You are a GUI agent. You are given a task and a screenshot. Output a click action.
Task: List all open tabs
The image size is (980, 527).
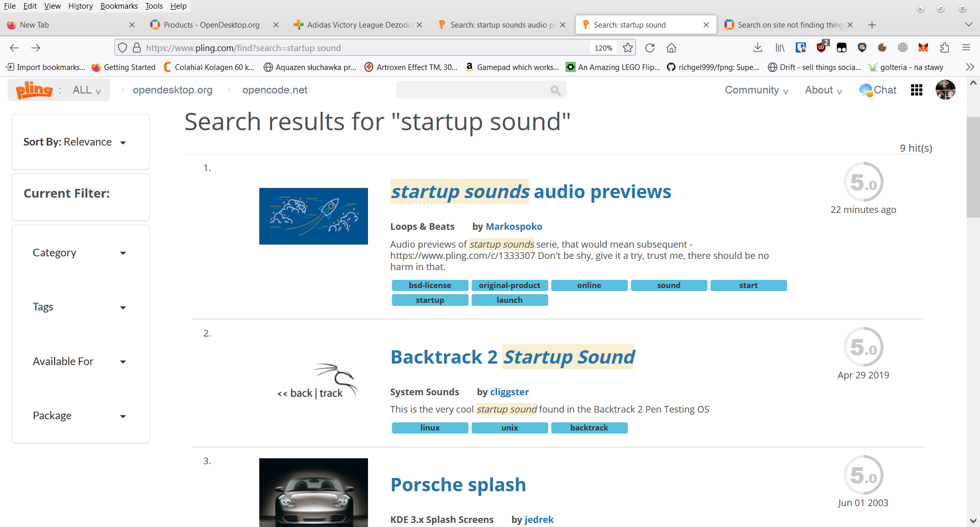click(x=968, y=25)
